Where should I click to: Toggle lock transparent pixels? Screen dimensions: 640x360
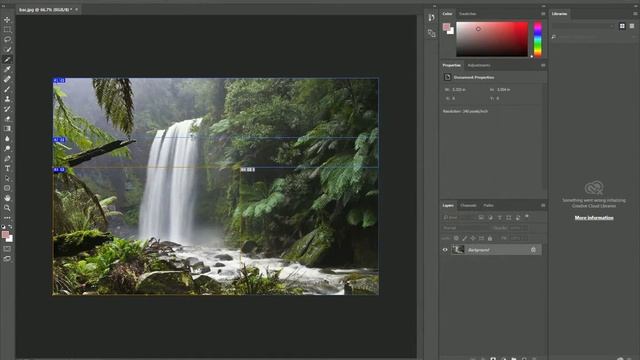(456, 238)
